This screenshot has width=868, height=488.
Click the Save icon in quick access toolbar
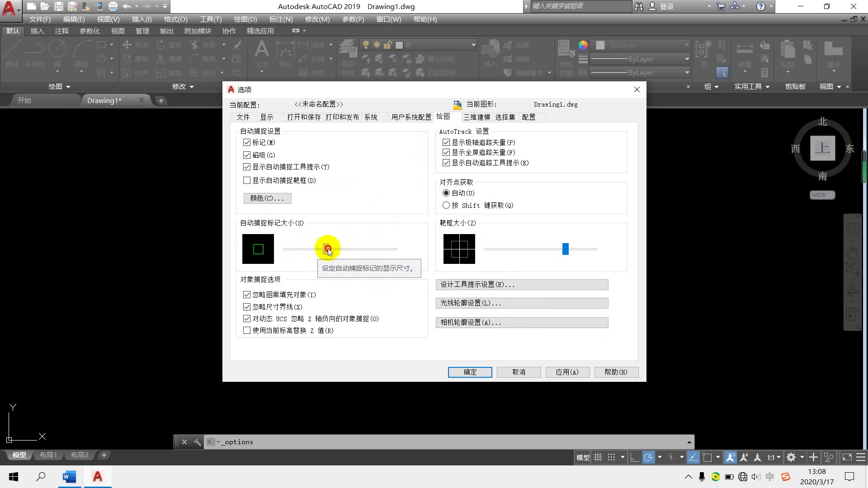click(58, 6)
